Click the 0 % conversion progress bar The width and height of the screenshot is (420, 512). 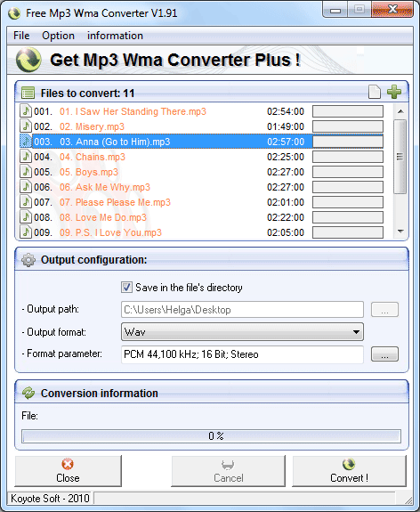click(x=211, y=436)
